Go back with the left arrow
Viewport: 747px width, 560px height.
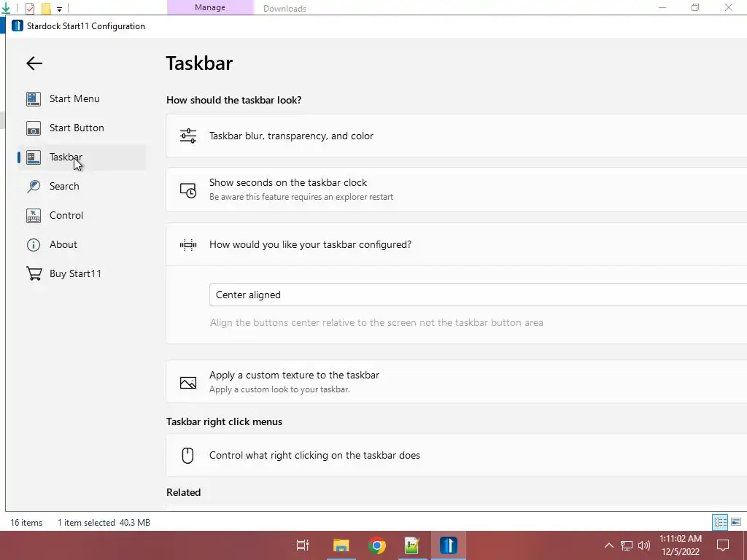[x=34, y=63]
